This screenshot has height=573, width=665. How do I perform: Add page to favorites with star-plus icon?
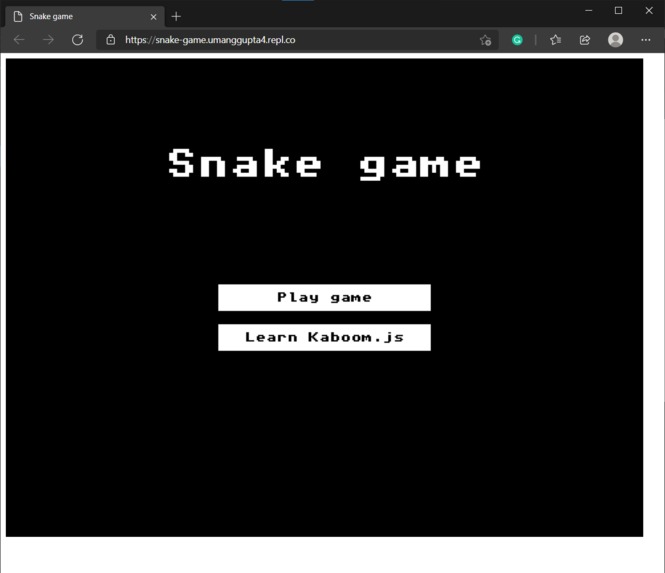[485, 40]
